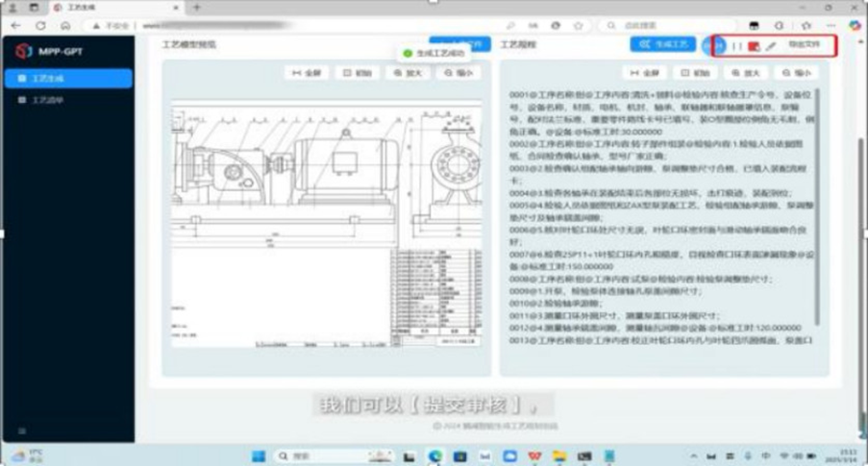Image resolution: width=868 pixels, height=466 pixels.
Task: Collapse the sidebar using the bottom menu icon
Action: click(22, 430)
